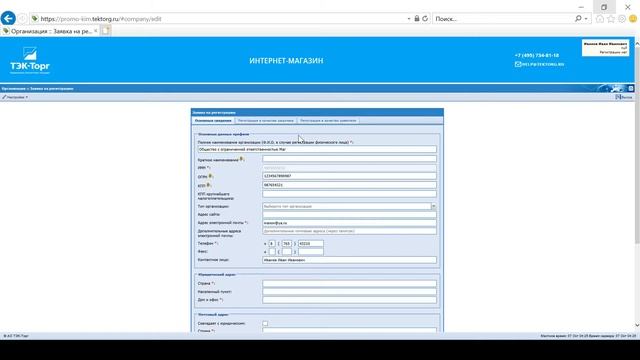
Task: Click the 'Населенный пункт' field
Action: [x=349, y=291]
